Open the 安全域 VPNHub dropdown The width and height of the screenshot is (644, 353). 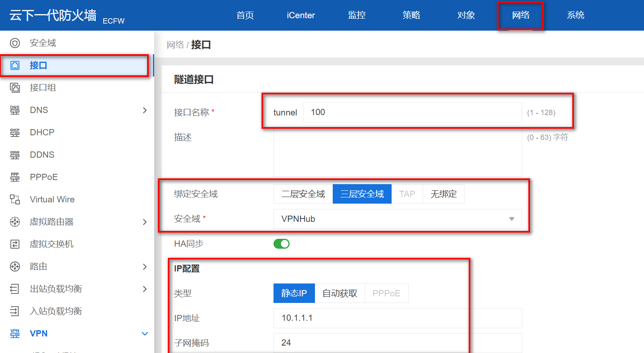click(x=397, y=219)
